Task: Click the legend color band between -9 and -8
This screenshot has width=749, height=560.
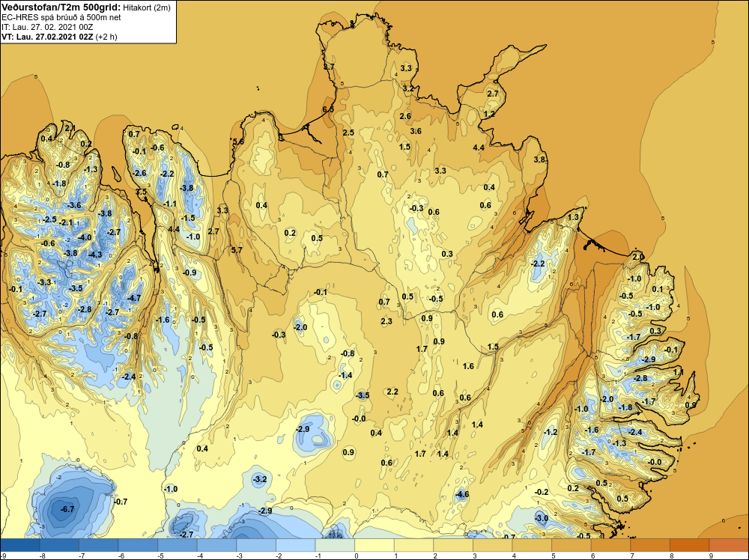Action: (20, 545)
